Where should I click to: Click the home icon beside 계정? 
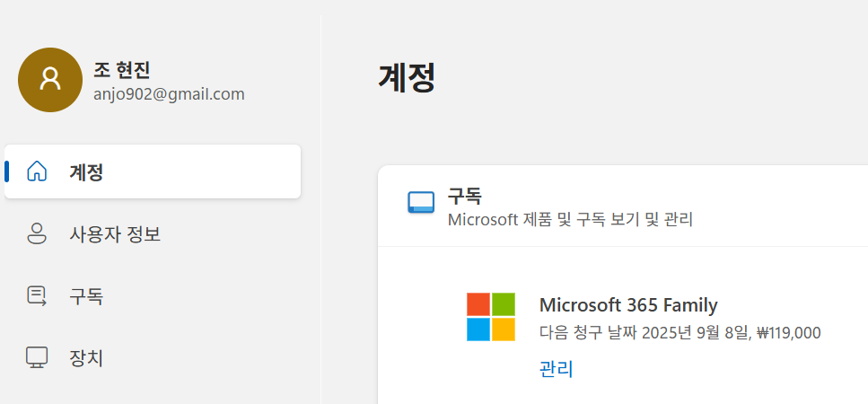[37, 171]
